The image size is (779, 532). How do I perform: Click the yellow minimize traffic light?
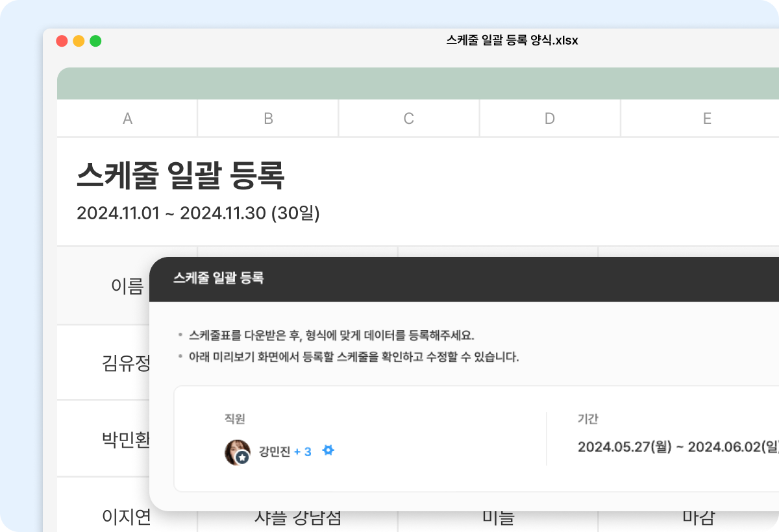pos(78,40)
